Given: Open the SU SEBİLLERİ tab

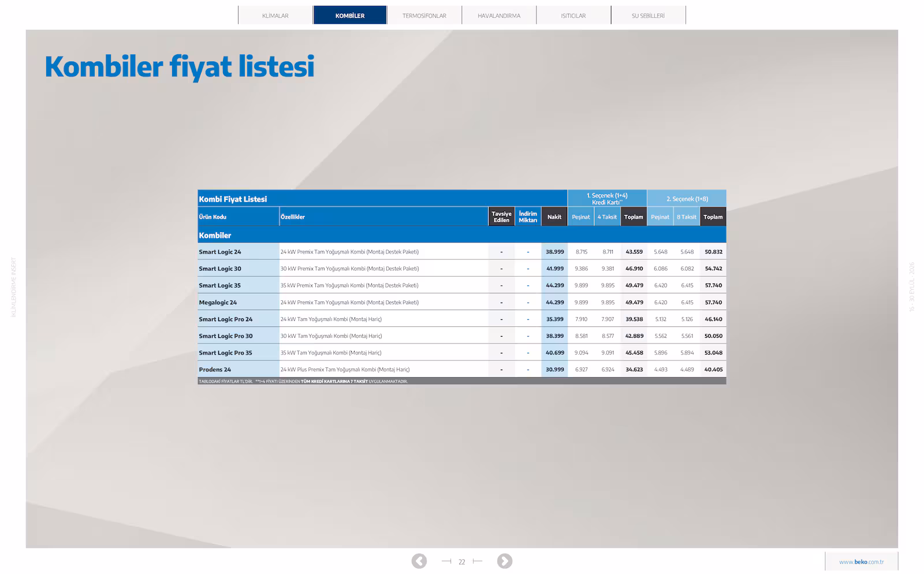Looking at the screenshot, I should (648, 16).
